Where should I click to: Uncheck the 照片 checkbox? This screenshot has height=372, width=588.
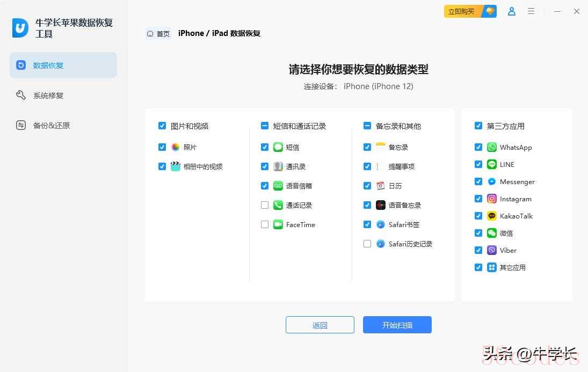[x=162, y=147]
